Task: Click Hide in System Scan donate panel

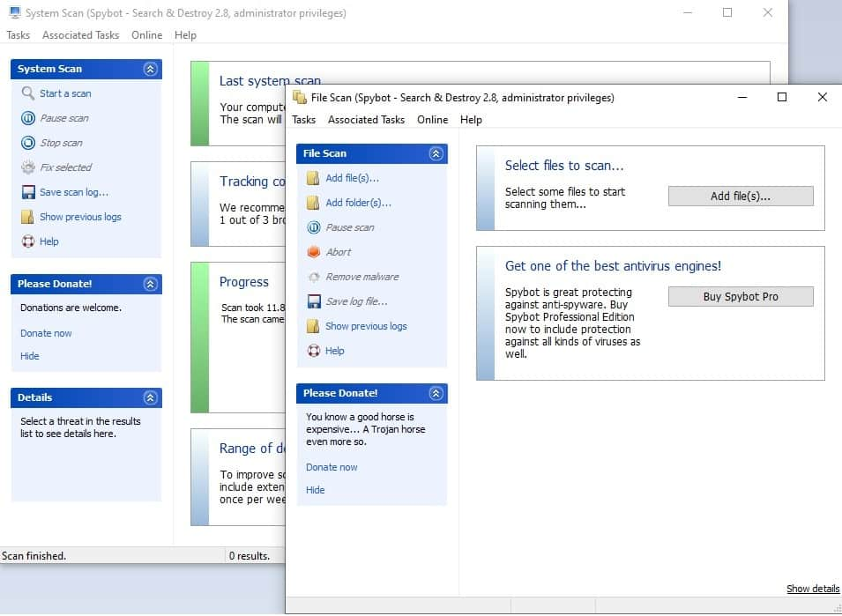Action: pyautogui.click(x=29, y=356)
